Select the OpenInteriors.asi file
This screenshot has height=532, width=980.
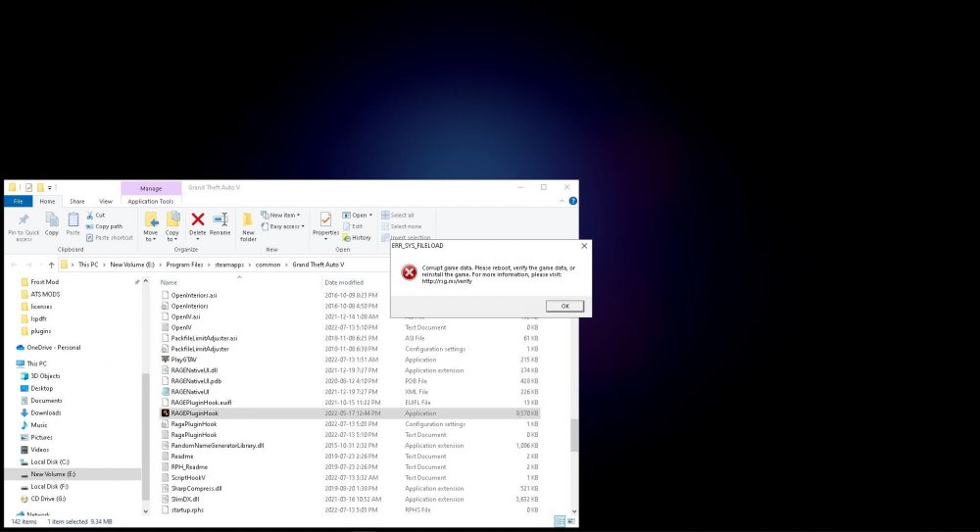[194, 295]
